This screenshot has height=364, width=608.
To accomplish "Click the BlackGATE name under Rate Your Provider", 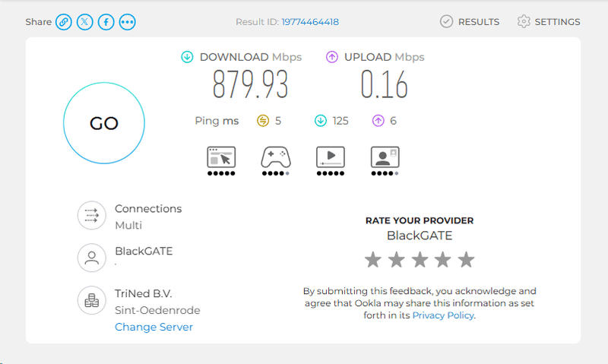I will 420,236.
